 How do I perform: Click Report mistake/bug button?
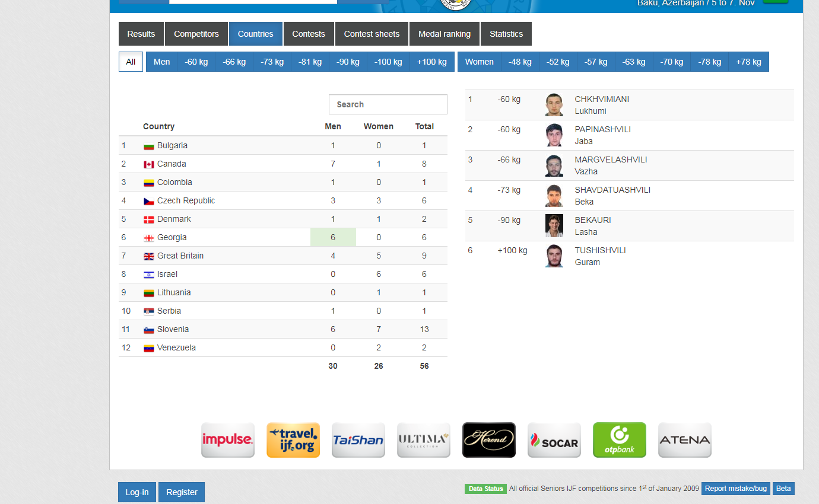click(736, 489)
